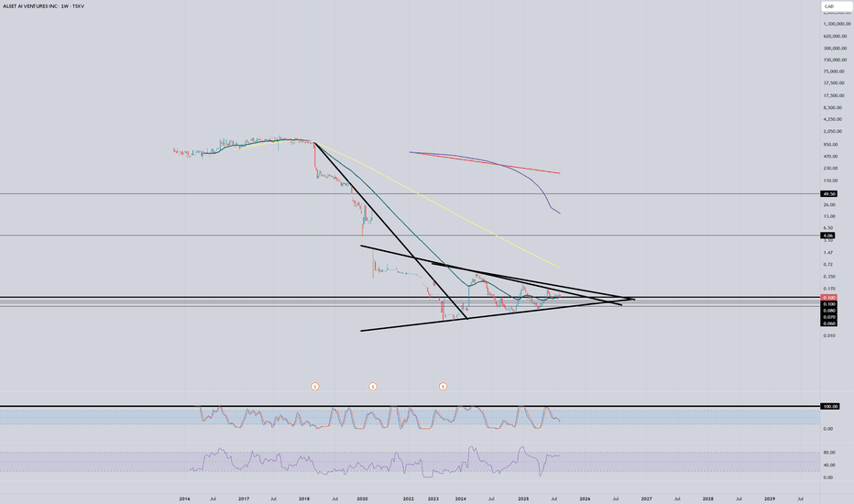Click the 2017 label on the time axis
Image resolution: width=854 pixels, height=504 pixels.
[x=244, y=499]
